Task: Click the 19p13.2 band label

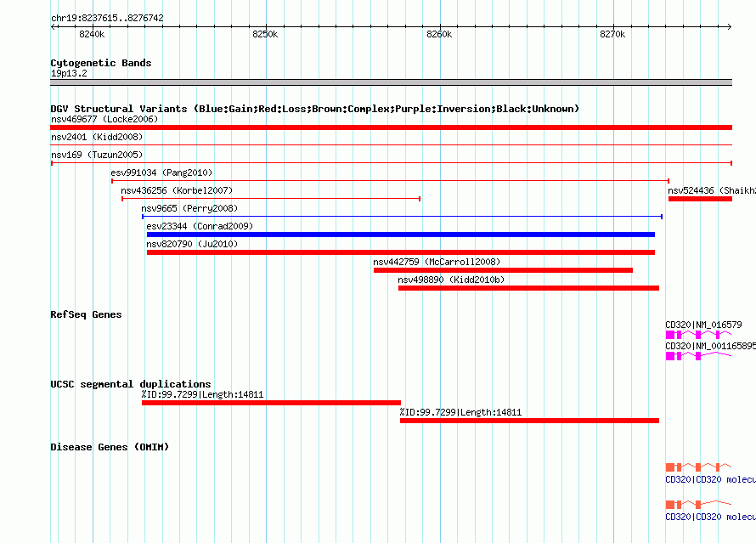Action: 69,73
